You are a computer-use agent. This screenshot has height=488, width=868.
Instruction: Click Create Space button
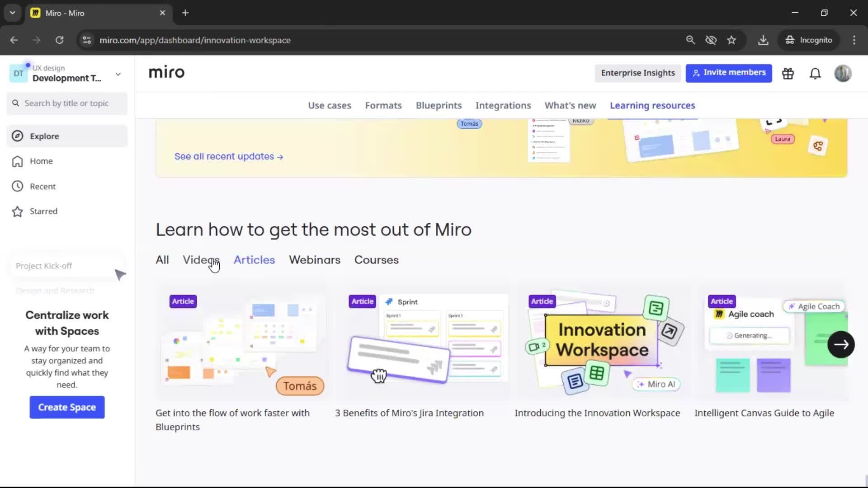tap(67, 407)
